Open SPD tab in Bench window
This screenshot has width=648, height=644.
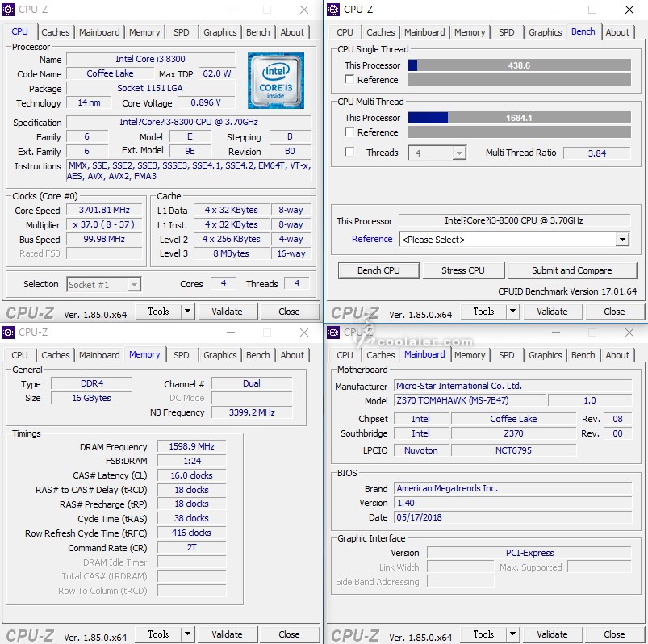(506, 32)
